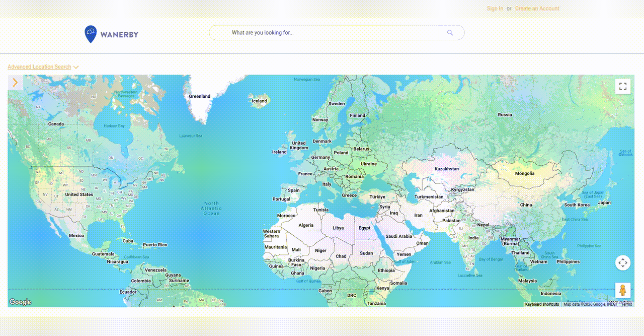Click the Mali label
Viewport: 644px width, 336px height.
pyautogui.click(x=296, y=250)
